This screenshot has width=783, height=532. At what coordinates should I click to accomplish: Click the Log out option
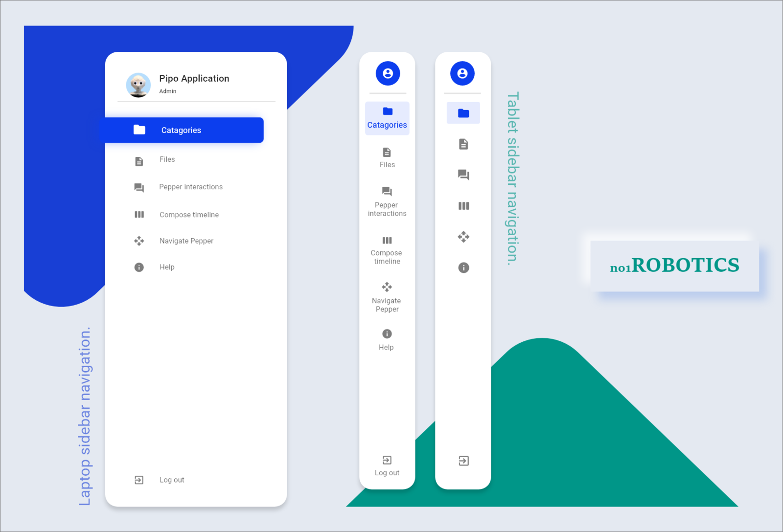coord(171,480)
